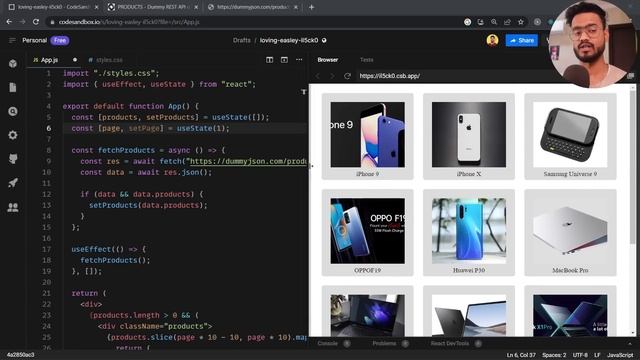Open the Problems panel
Image resolution: width=640 pixels, height=360 pixels.
click(x=384, y=343)
